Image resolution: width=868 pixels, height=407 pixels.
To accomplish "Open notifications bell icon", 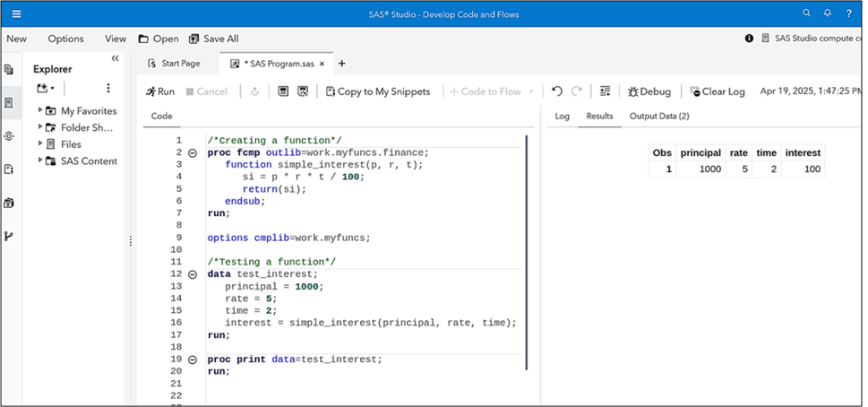I will point(828,14).
